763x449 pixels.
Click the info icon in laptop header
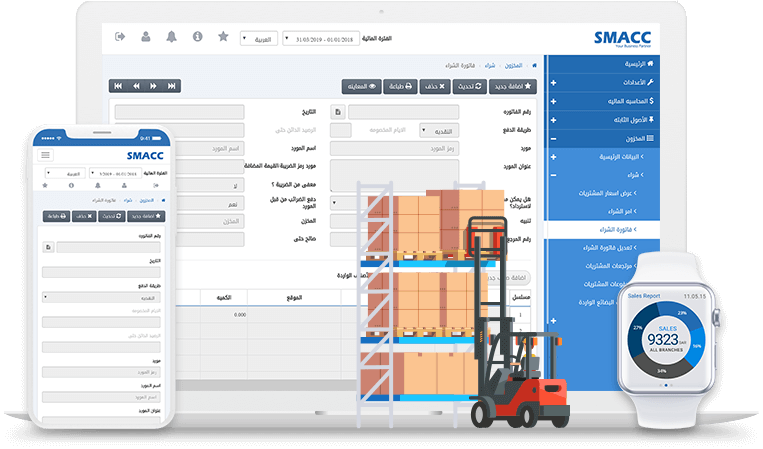[197, 37]
